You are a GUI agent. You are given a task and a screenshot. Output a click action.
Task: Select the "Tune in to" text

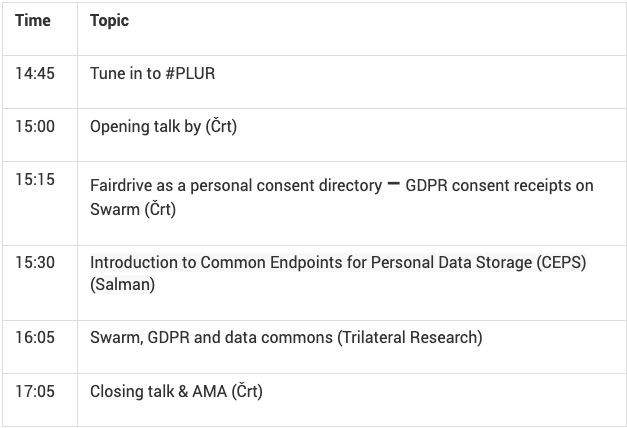pos(124,74)
